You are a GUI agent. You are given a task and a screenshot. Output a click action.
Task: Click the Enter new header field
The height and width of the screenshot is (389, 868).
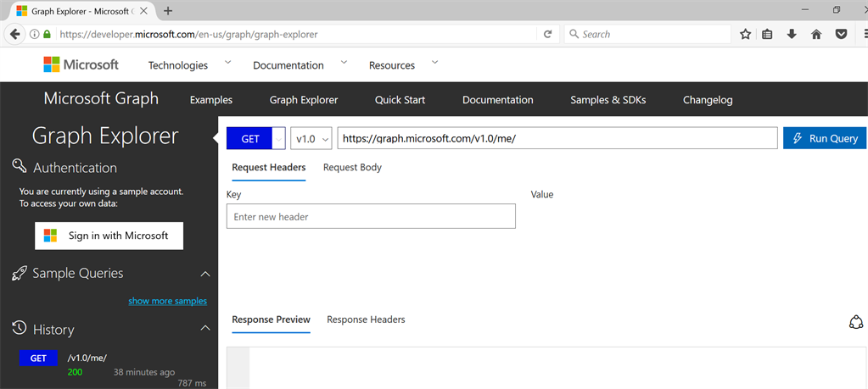(x=371, y=216)
